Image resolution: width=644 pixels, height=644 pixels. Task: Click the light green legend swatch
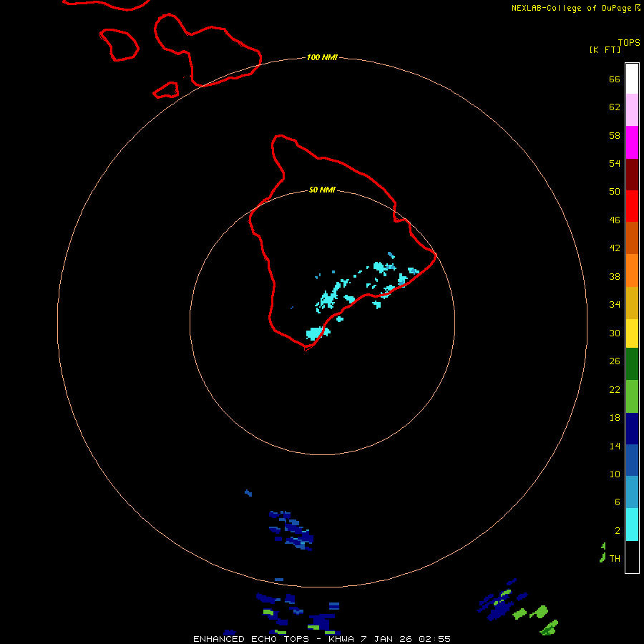click(x=632, y=396)
